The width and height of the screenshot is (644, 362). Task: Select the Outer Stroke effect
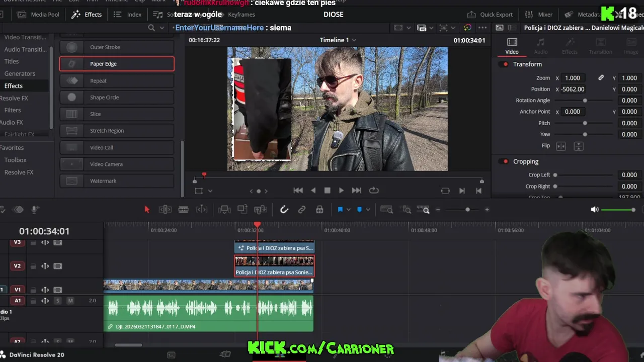(x=117, y=47)
